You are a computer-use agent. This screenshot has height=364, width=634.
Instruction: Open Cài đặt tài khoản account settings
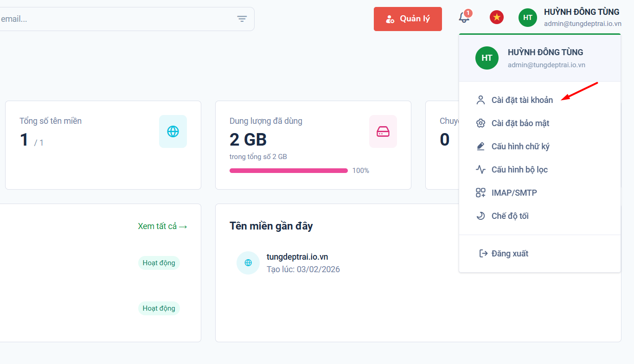click(522, 100)
